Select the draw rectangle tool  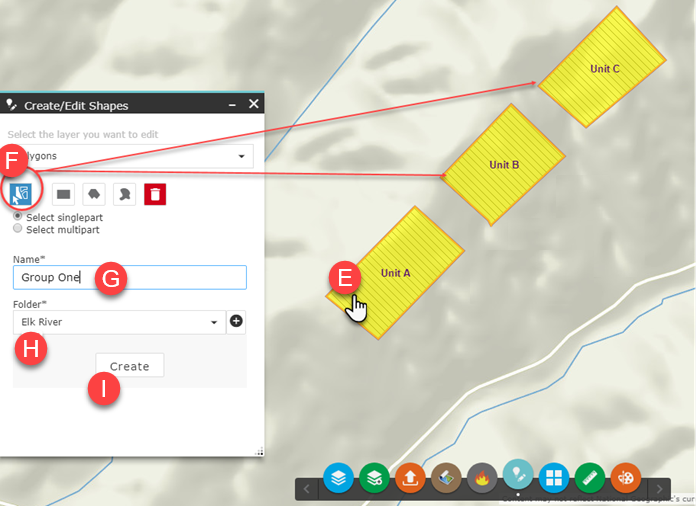click(62, 193)
